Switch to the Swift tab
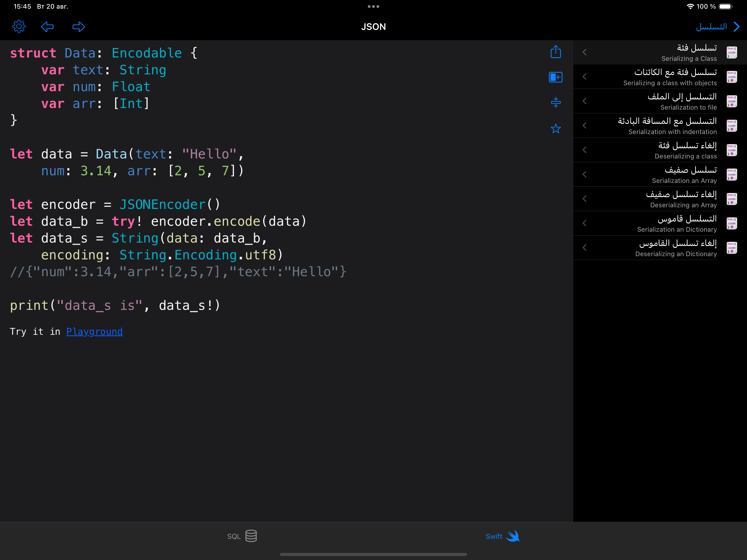747x560 pixels. pos(502,536)
